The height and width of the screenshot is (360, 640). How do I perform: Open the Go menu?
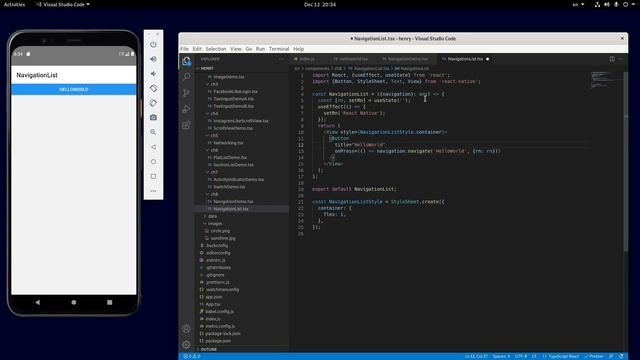[249, 49]
